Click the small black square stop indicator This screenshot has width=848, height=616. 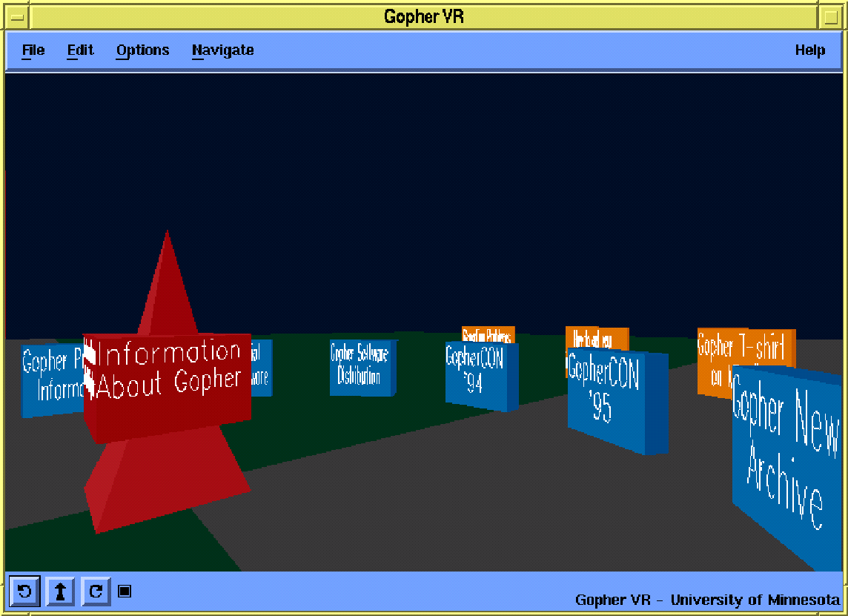tap(125, 591)
